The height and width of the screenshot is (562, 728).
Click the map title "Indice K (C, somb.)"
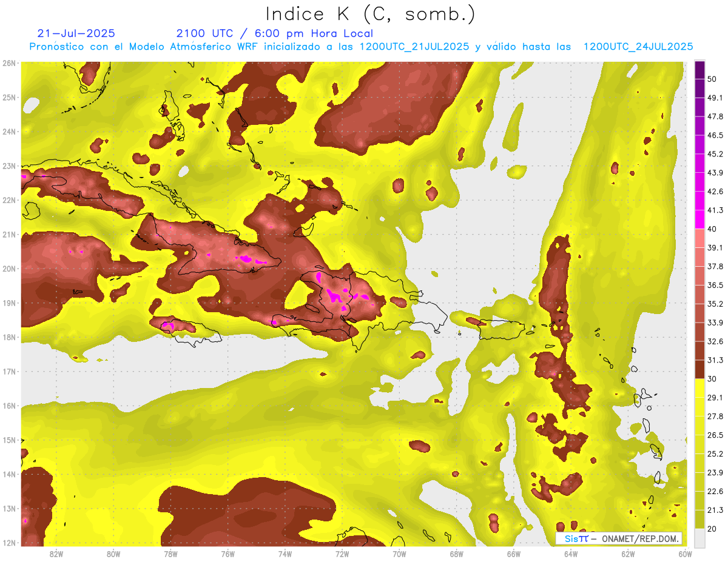point(370,14)
